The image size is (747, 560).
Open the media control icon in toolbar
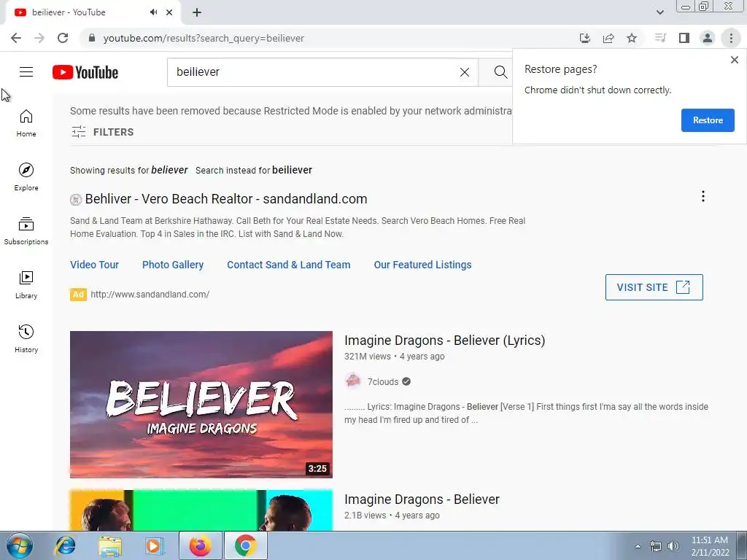click(660, 38)
